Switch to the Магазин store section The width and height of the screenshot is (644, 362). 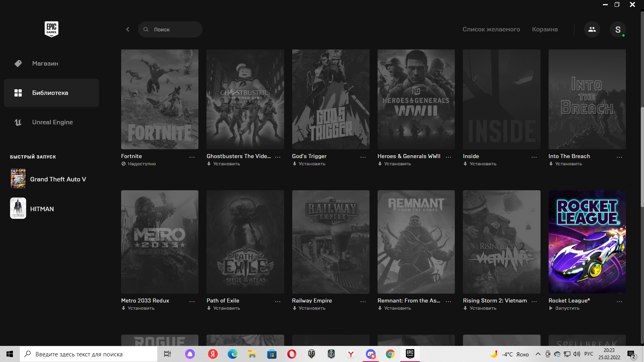coord(45,64)
